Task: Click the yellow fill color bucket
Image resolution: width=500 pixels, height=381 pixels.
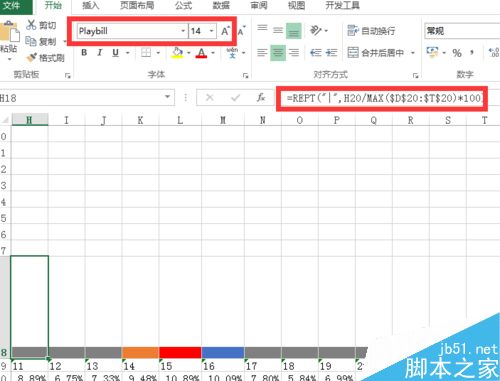Action: (x=177, y=53)
